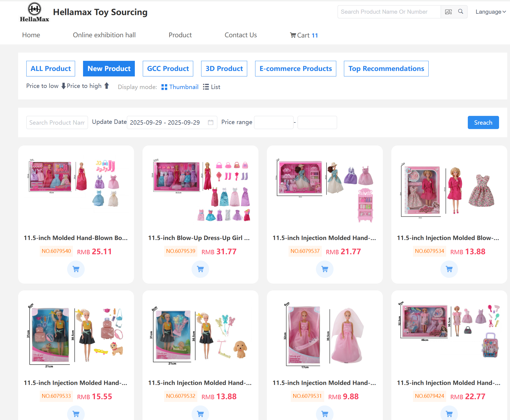Click the minimum price range field
The image size is (510, 420).
tap(273, 122)
